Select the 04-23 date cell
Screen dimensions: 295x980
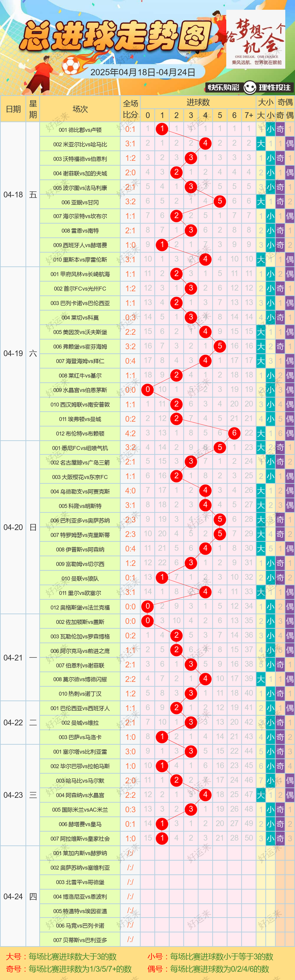click(x=13, y=795)
